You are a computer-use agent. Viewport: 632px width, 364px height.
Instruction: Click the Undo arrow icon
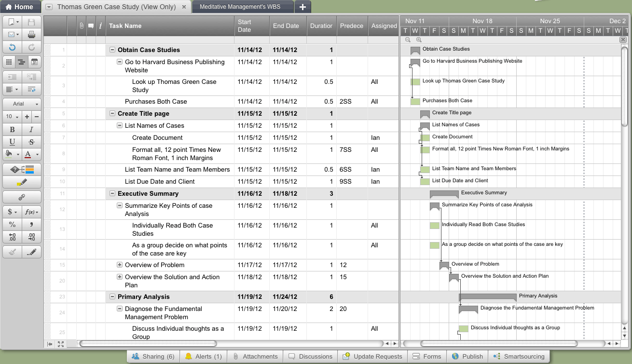12,47
